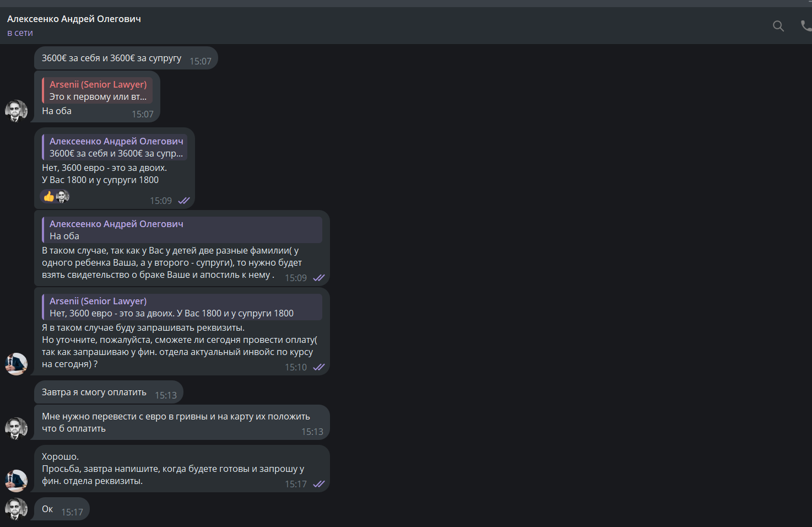Open the quoted 'Нет, 3600 евро - это за двоих' reply
Image resolution: width=812 pixels, height=527 pixels.
tap(182, 307)
